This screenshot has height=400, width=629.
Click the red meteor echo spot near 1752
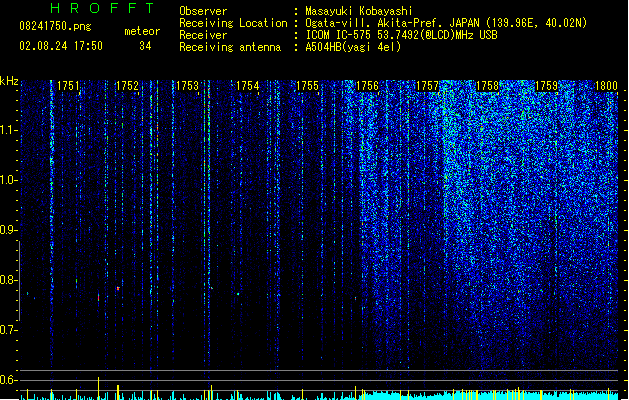(x=118, y=288)
